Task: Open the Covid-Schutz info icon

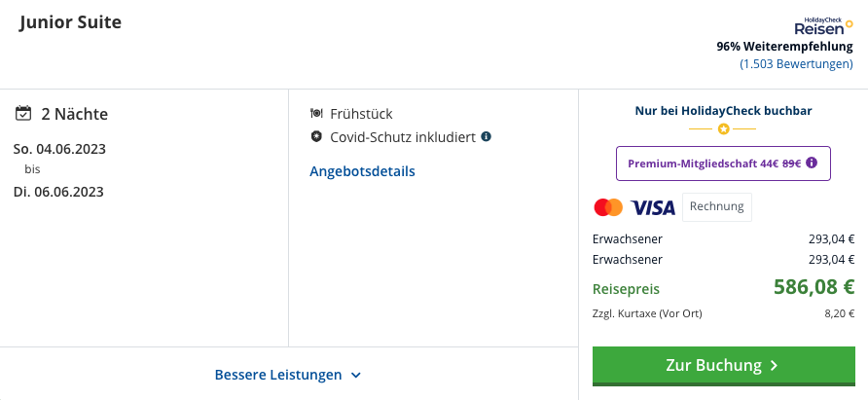Action: (486, 136)
